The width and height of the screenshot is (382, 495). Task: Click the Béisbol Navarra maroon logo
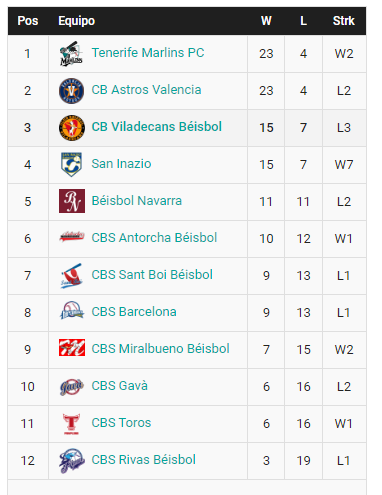point(72,201)
